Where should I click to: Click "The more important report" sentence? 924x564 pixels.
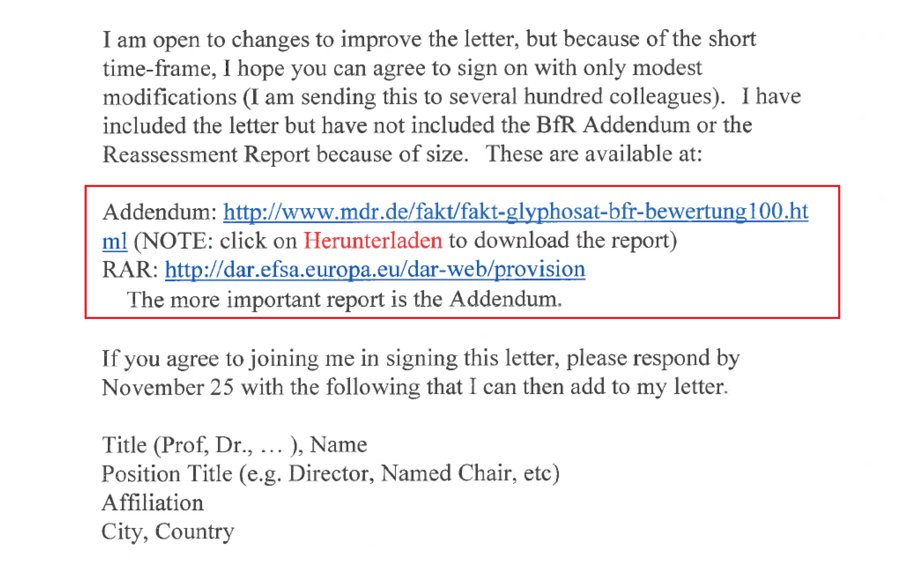click(x=344, y=299)
